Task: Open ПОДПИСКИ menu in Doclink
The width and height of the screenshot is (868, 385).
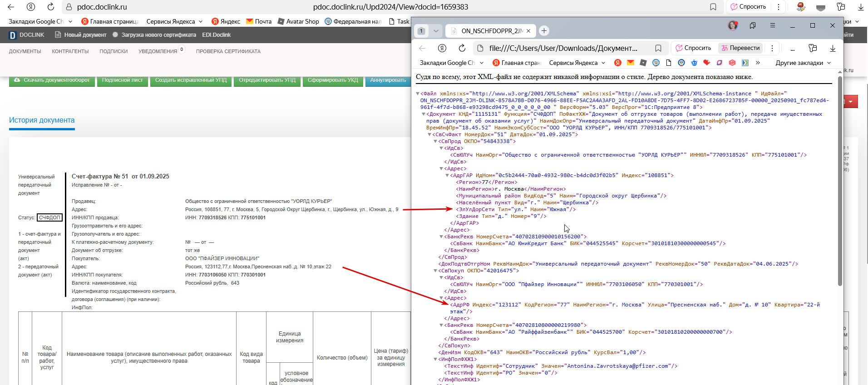Action: point(113,51)
